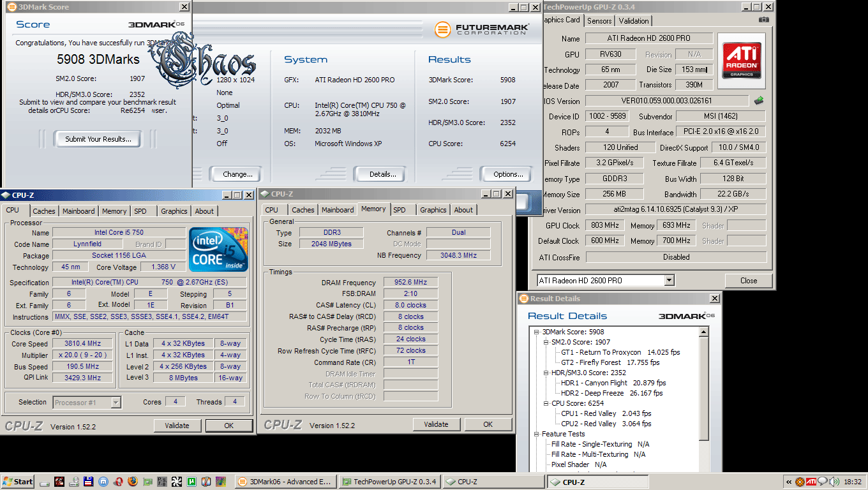The height and width of the screenshot is (490, 868).
Task: Click the Change... button in 3DMark06
Action: 237,174
